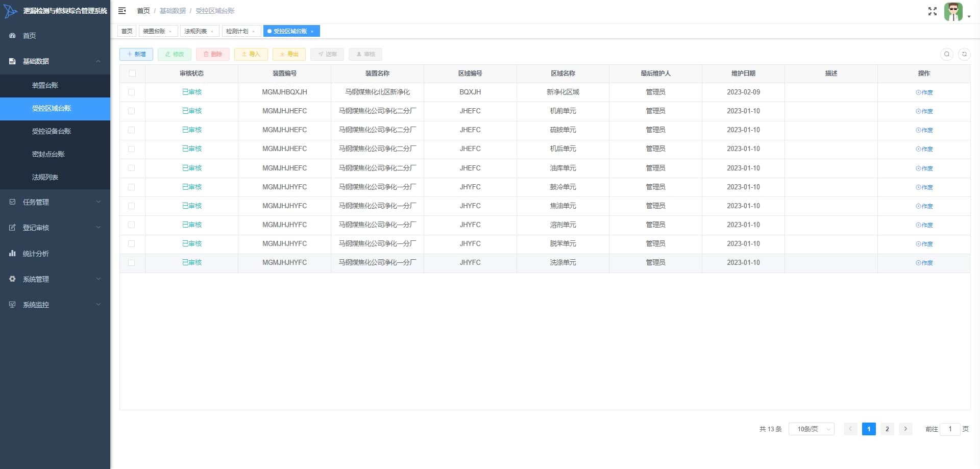Click the 送审 submit-for-review button
This screenshot has width=980, height=469.
(x=327, y=54)
